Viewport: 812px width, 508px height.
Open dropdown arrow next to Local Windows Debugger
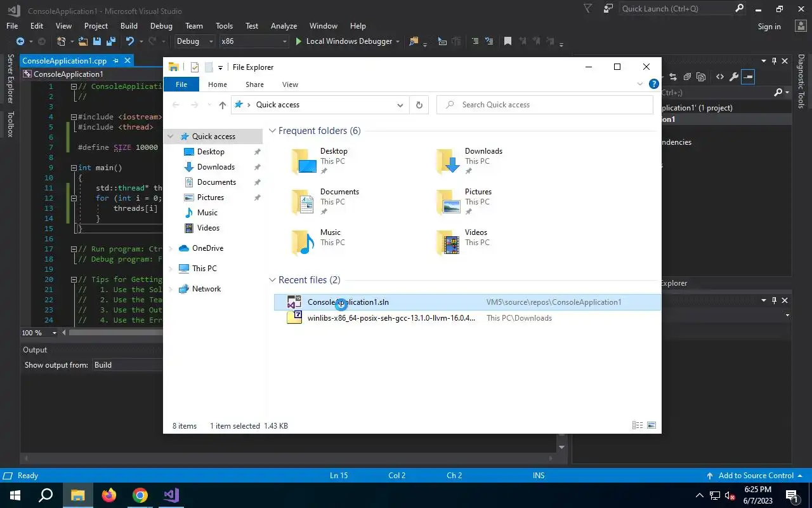[x=398, y=41]
